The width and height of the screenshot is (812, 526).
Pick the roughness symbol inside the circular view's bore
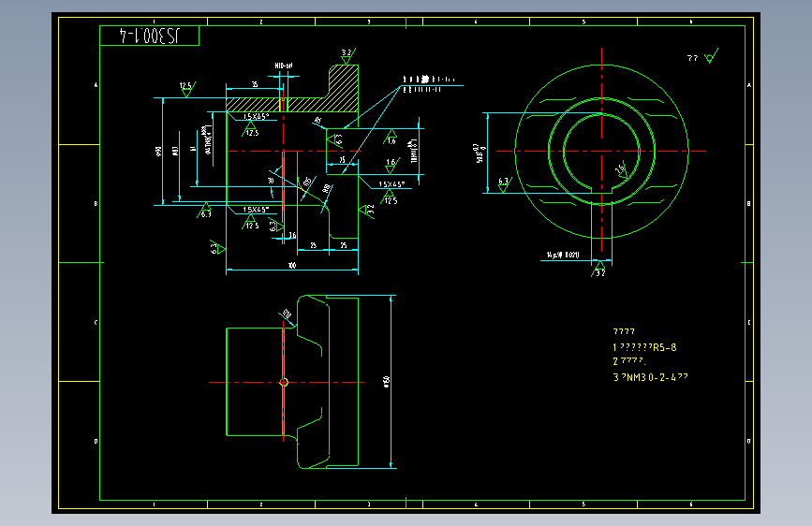coord(622,171)
